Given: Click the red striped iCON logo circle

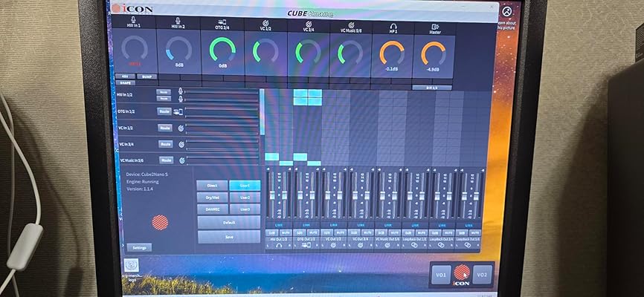Looking at the screenshot, I should (160, 221).
